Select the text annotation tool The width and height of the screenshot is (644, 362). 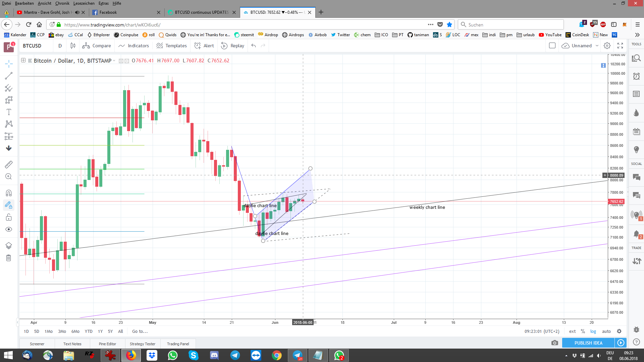coord(9,112)
